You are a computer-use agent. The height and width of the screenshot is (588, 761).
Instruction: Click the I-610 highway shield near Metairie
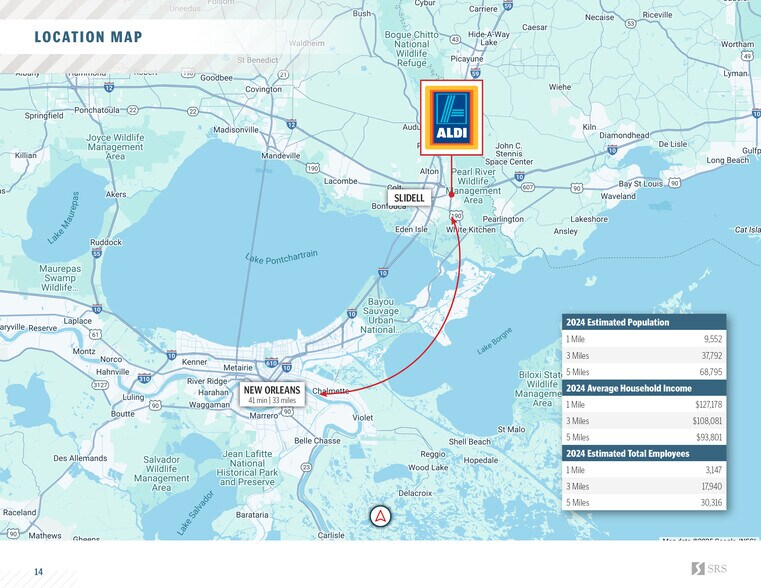271,363
